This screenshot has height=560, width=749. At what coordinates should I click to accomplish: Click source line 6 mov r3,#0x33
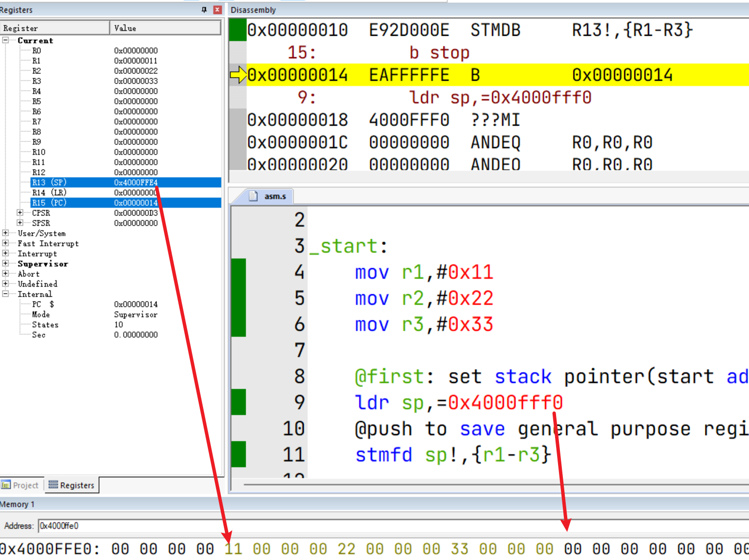pos(424,324)
